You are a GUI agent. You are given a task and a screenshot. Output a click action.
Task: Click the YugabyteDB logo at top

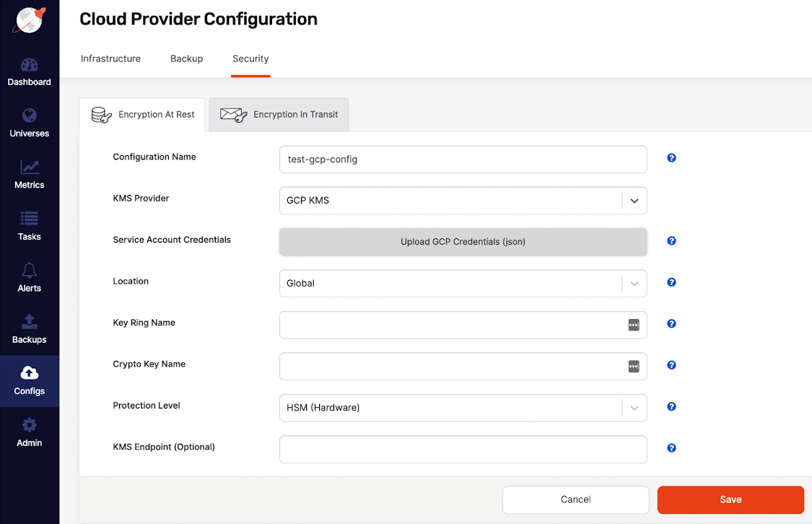click(x=30, y=19)
